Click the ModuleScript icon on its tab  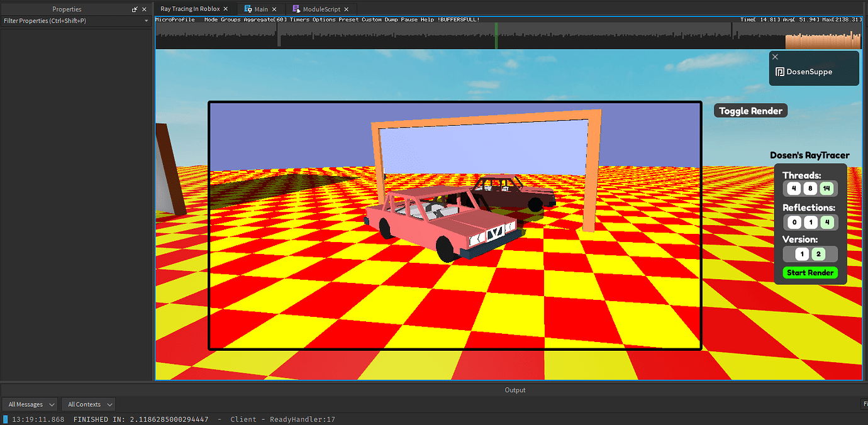point(296,9)
